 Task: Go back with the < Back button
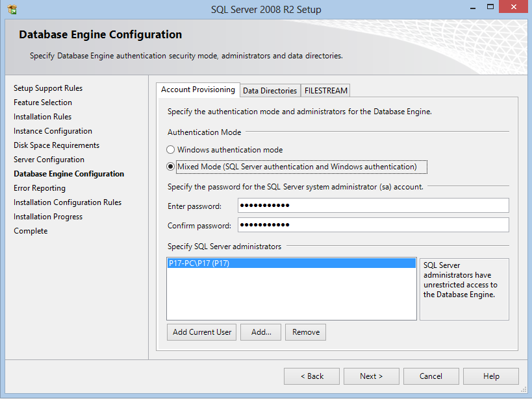point(312,376)
